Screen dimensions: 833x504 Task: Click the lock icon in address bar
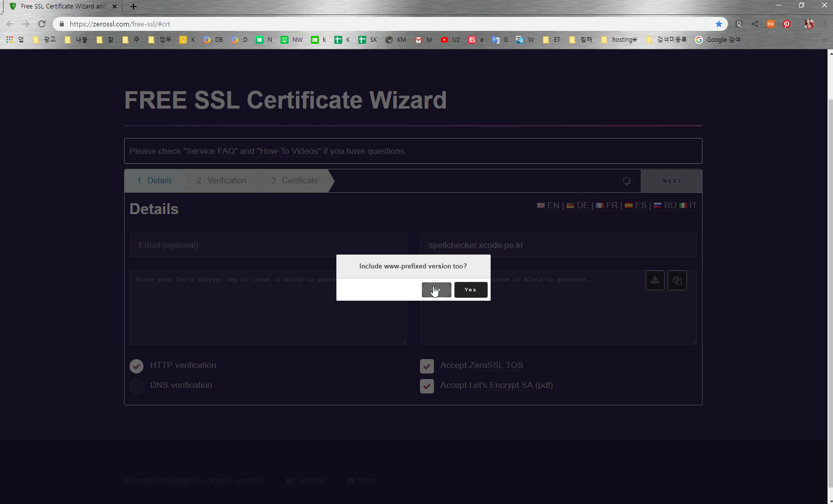click(62, 24)
